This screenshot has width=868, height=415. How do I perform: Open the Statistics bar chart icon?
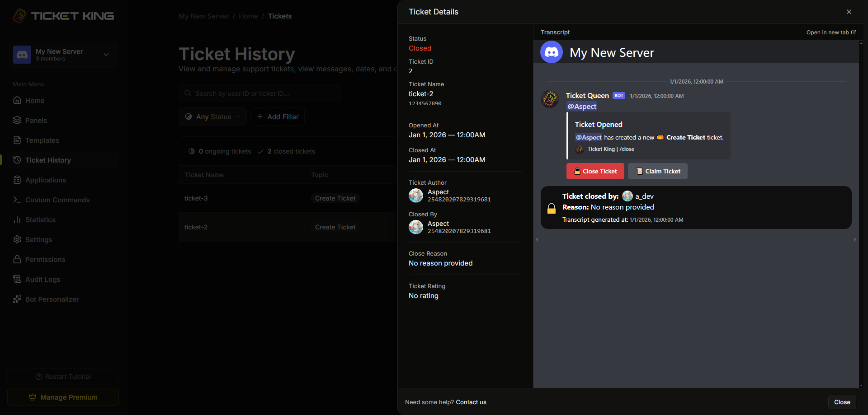pyautogui.click(x=17, y=219)
